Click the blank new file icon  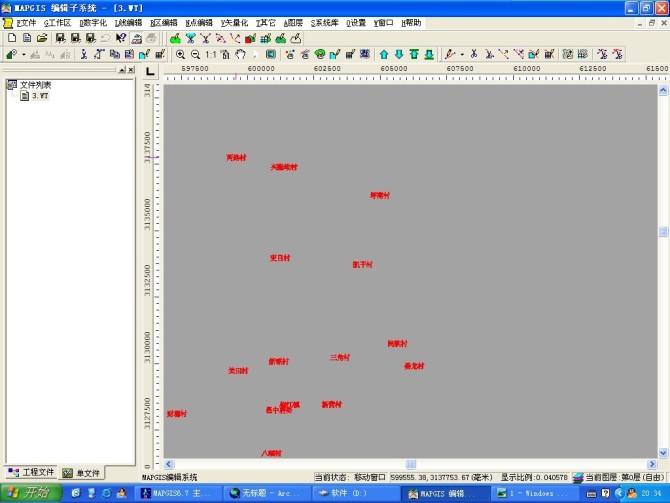[12, 38]
